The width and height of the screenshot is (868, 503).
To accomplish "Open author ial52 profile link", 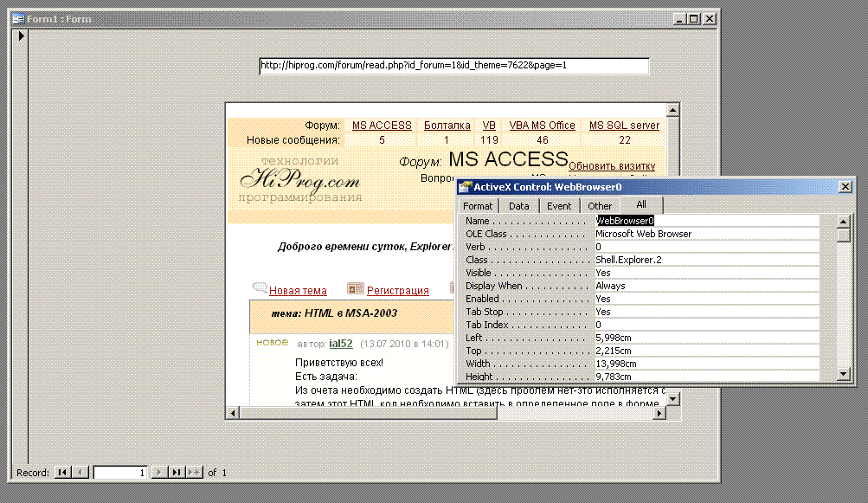I will click(340, 344).
